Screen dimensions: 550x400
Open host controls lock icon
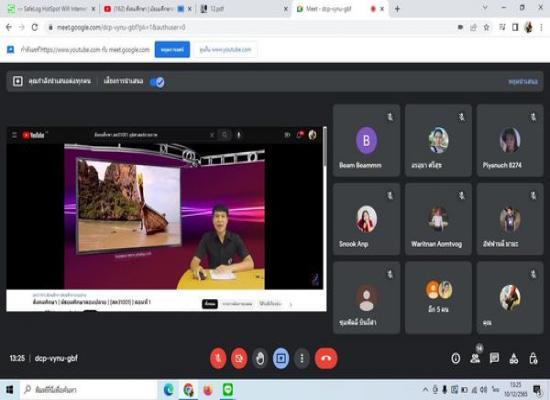click(x=533, y=358)
